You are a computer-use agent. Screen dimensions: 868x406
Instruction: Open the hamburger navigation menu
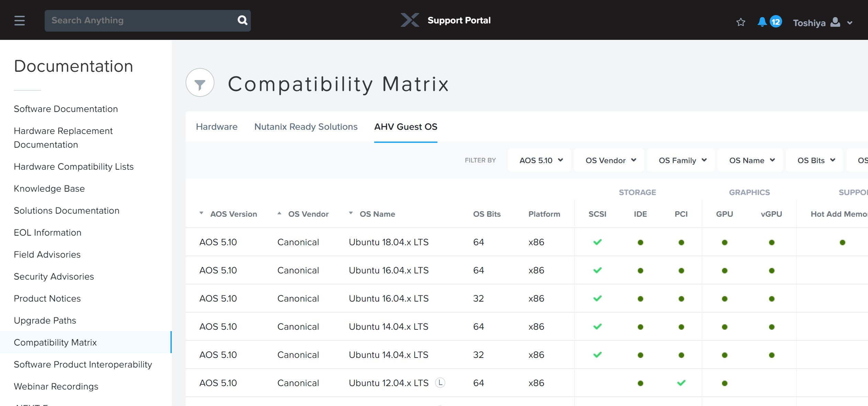[x=20, y=21]
